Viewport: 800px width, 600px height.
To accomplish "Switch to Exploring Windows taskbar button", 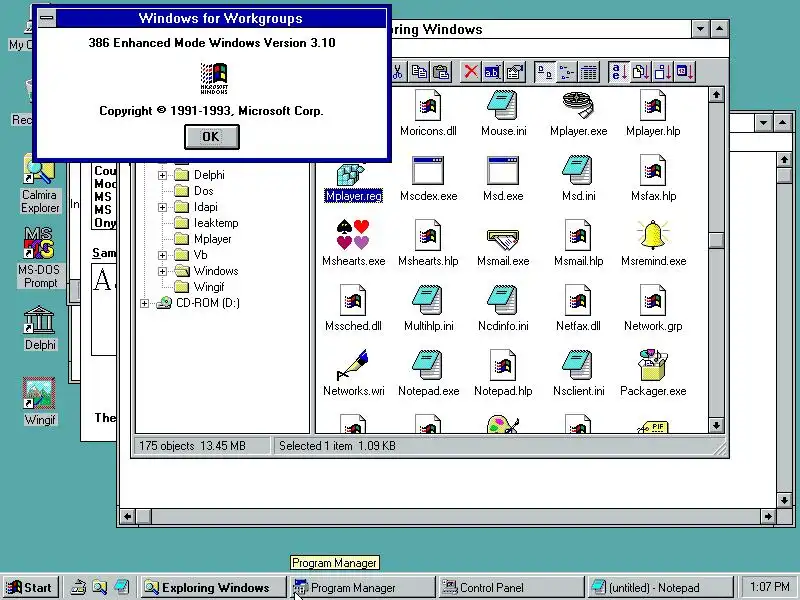I will pos(213,588).
